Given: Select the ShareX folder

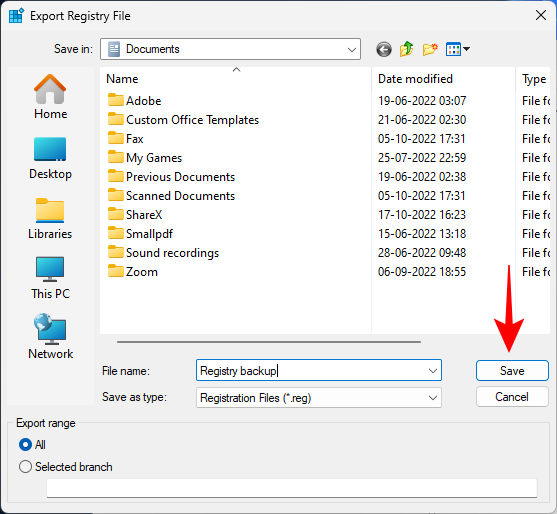Looking at the screenshot, I should [144, 215].
